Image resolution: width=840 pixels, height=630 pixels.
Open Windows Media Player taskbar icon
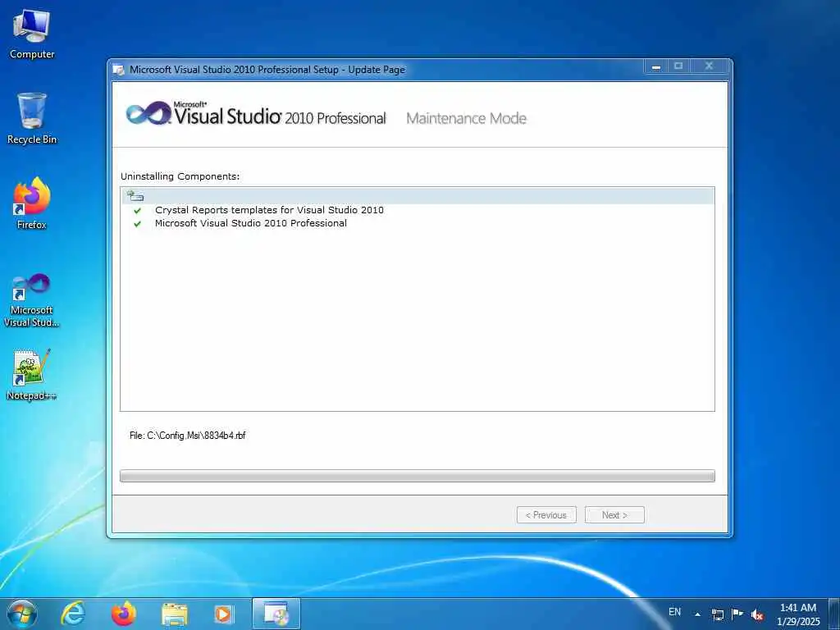tap(224, 614)
